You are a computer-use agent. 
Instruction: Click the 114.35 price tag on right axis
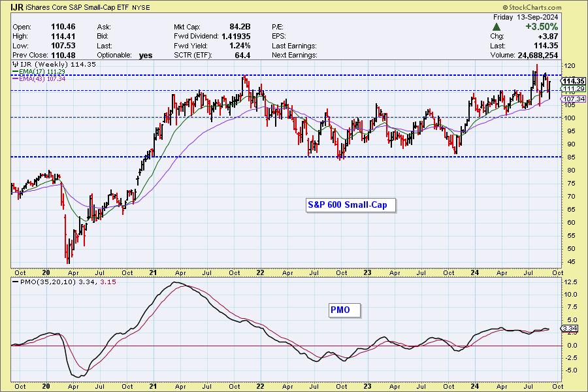coord(574,81)
